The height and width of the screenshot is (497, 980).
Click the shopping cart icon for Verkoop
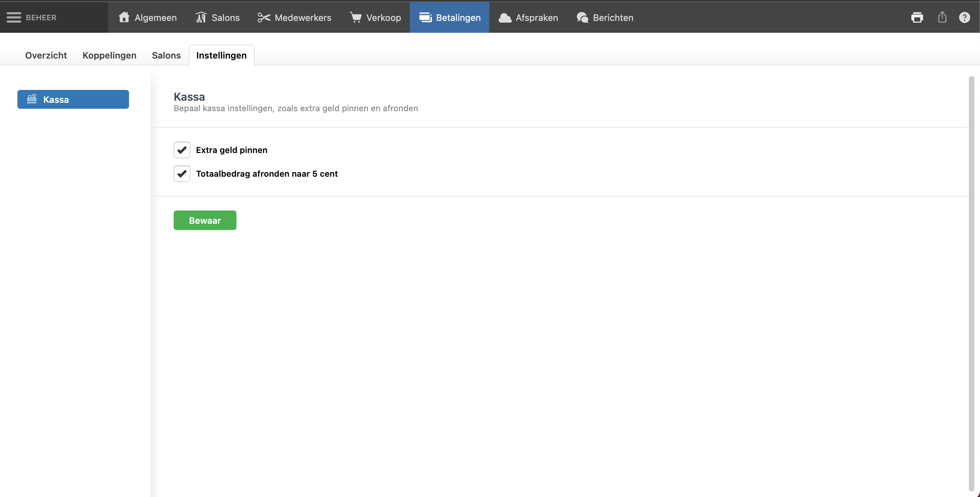pyautogui.click(x=356, y=17)
